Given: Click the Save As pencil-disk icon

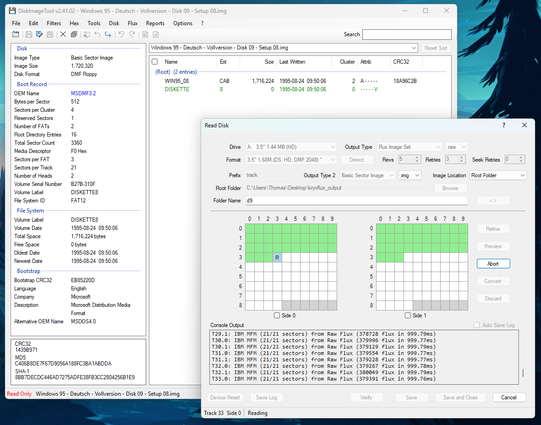Looking at the screenshot, I should click(x=39, y=34).
